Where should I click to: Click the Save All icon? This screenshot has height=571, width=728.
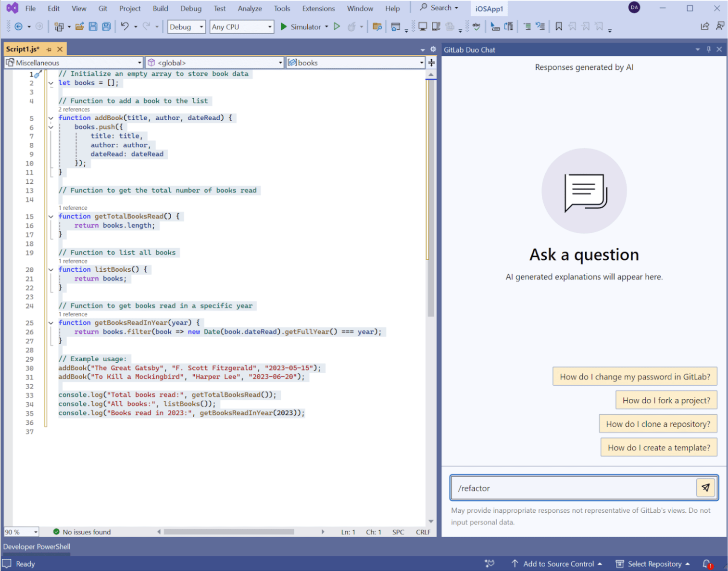click(106, 26)
